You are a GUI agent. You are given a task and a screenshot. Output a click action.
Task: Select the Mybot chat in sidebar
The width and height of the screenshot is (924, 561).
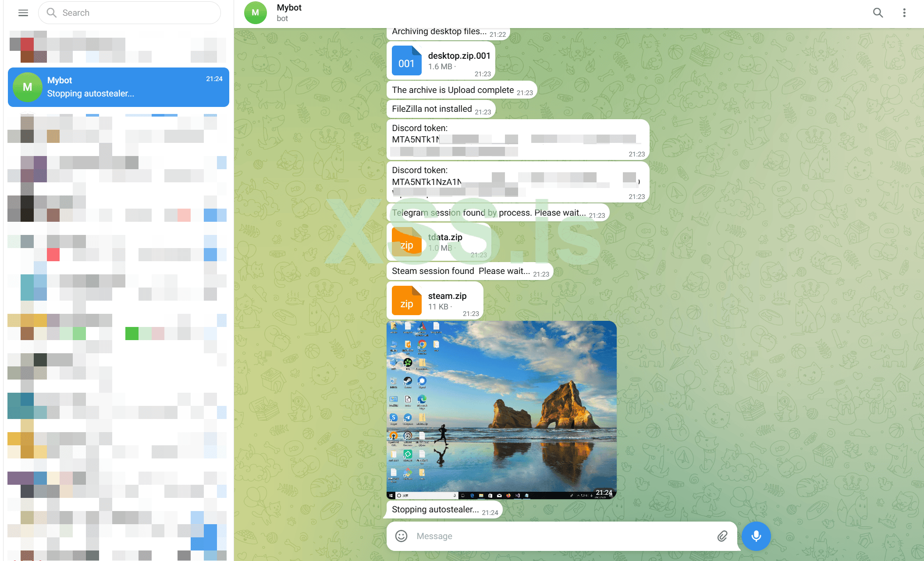point(118,87)
